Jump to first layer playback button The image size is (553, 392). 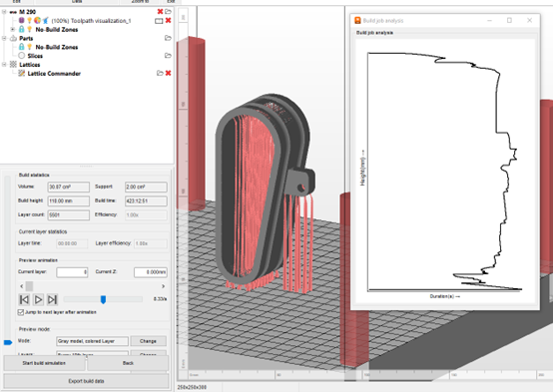24,299
